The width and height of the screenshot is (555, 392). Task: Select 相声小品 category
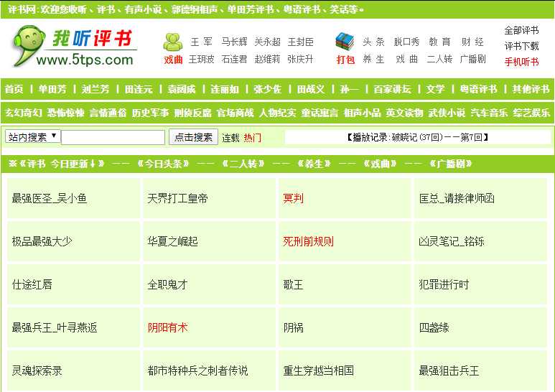coord(363,113)
